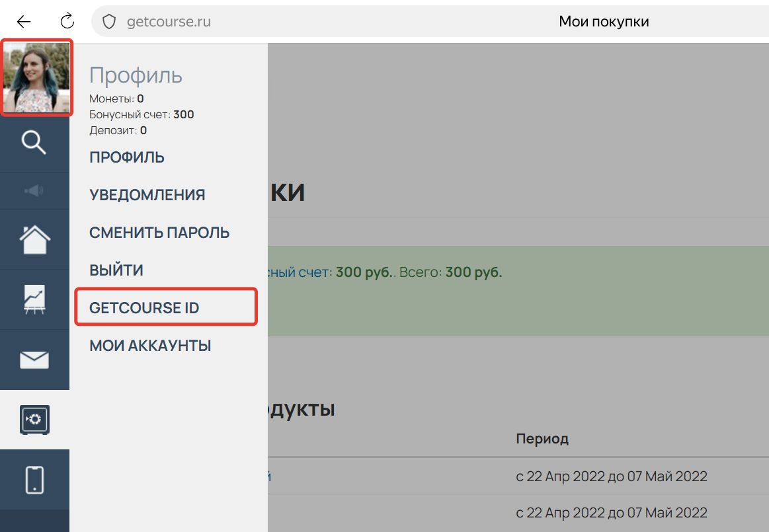Click the shield icon in address bar
The height and width of the screenshot is (532, 769).
click(108, 21)
